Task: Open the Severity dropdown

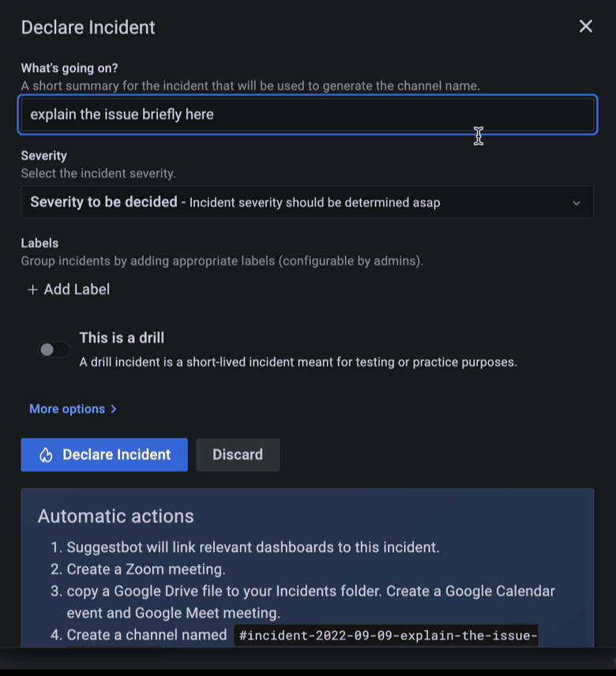Action: pos(307,202)
